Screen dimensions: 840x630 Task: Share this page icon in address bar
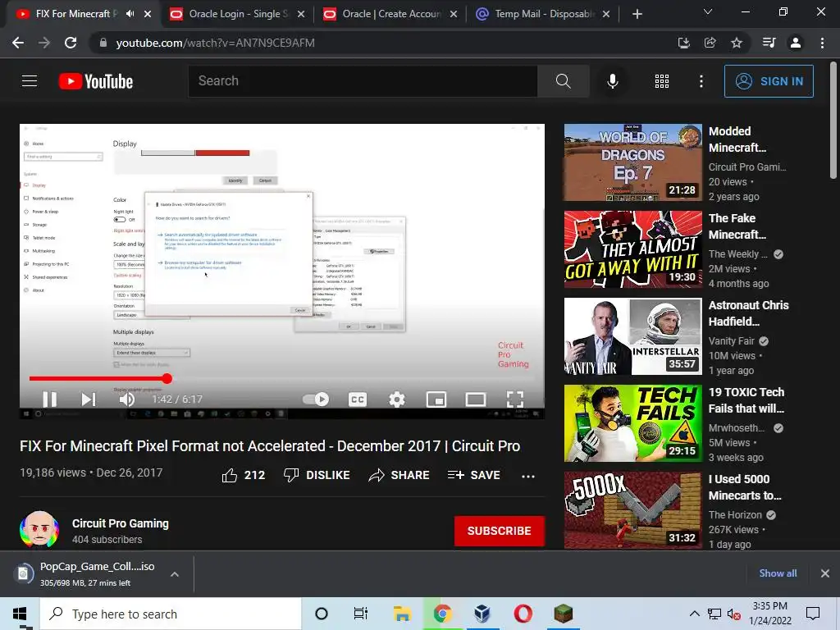[x=710, y=43]
